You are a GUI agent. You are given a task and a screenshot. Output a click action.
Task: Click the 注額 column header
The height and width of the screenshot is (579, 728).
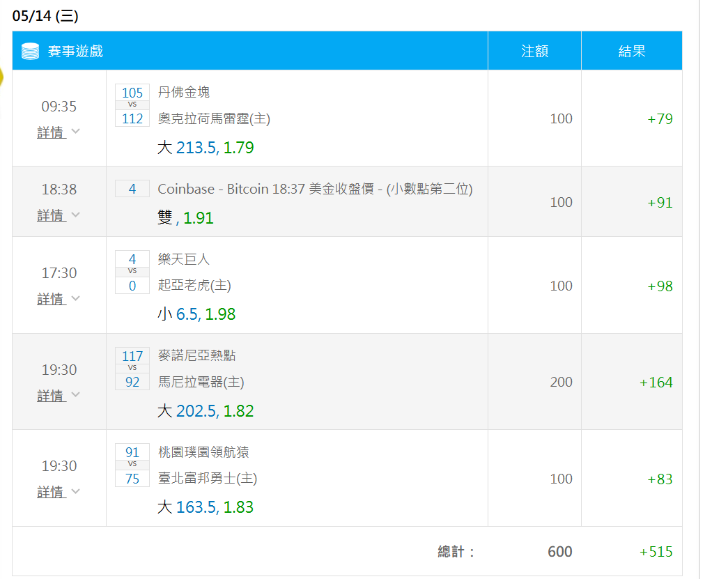(535, 51)
